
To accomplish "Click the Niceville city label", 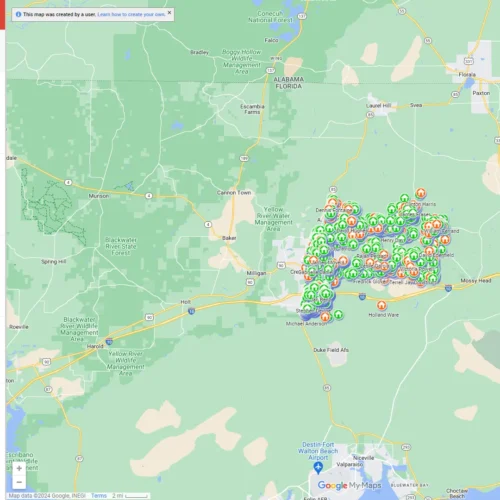I will pos(363,458).
